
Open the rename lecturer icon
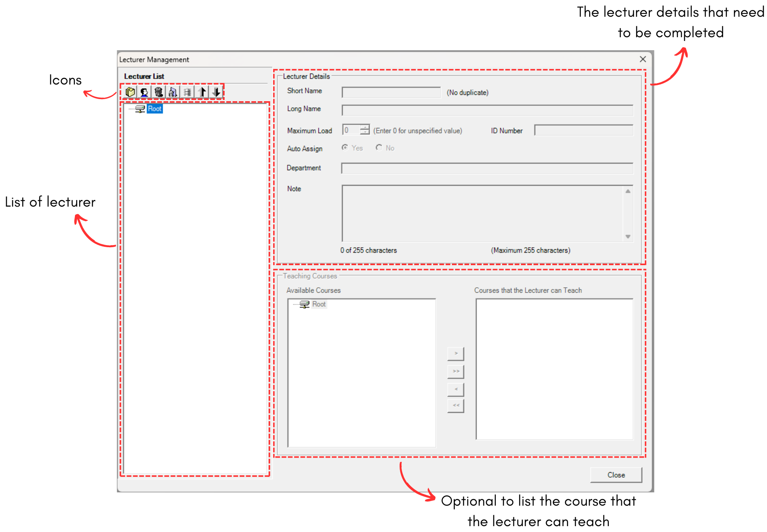tap(173, 92)
